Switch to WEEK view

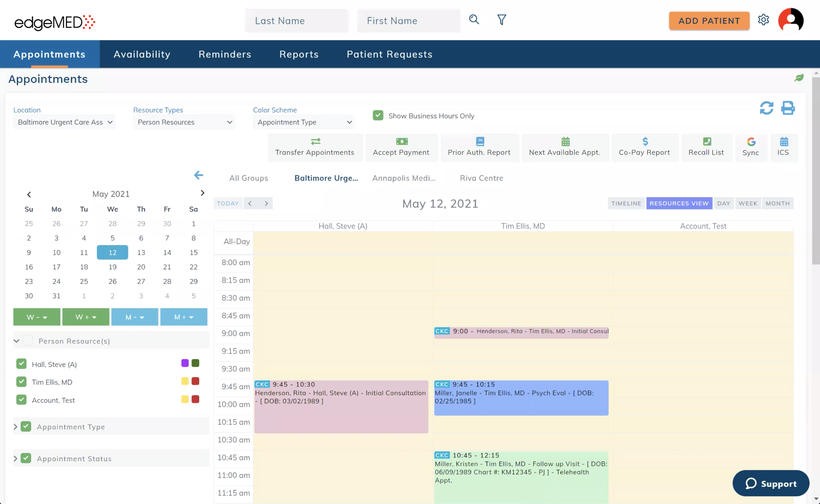click(748, 203)
